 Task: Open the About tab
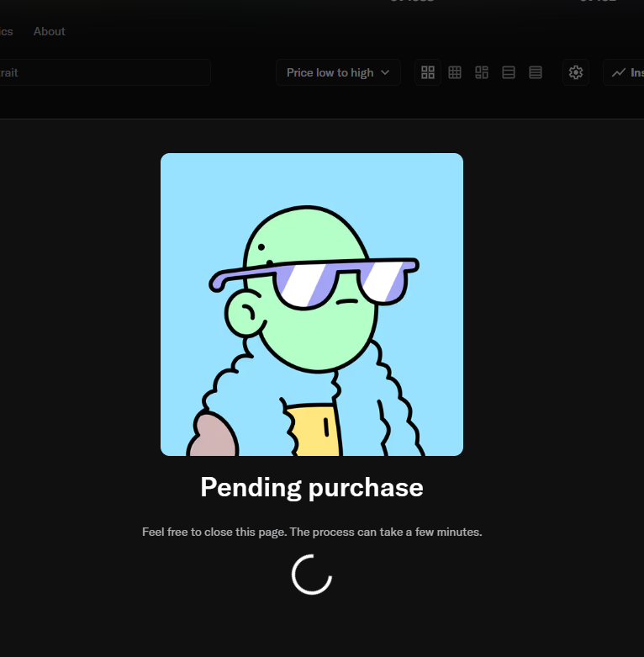click(49, 31)
